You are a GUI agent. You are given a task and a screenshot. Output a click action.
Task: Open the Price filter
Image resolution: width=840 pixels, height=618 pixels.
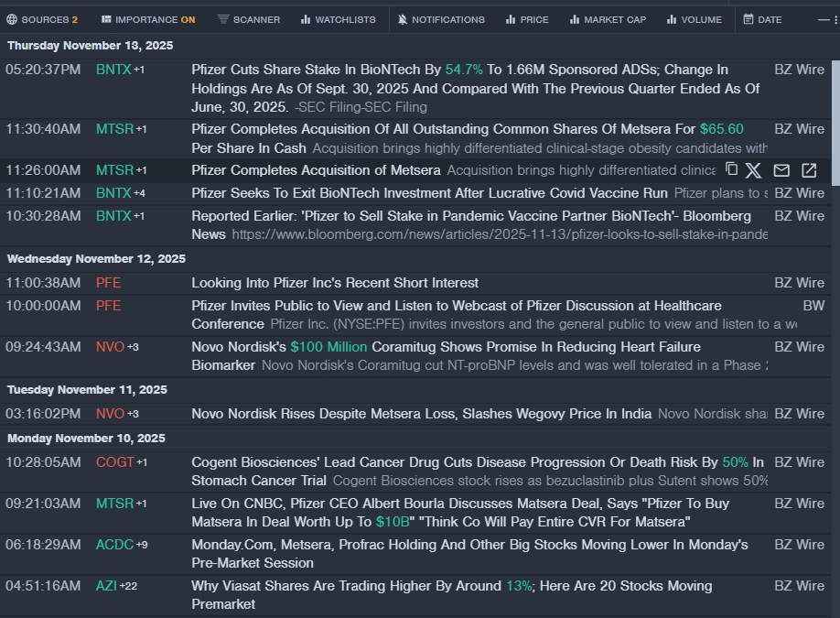pos(526,19)
